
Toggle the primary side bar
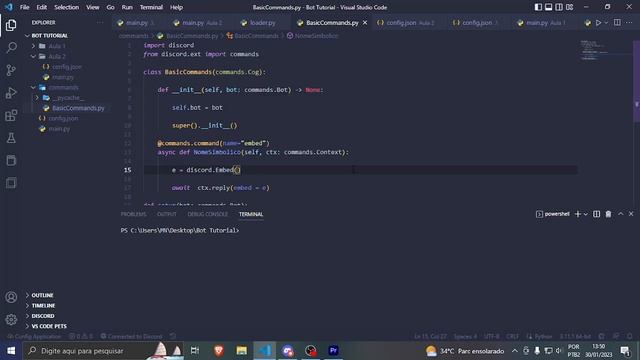coord(538,7)
